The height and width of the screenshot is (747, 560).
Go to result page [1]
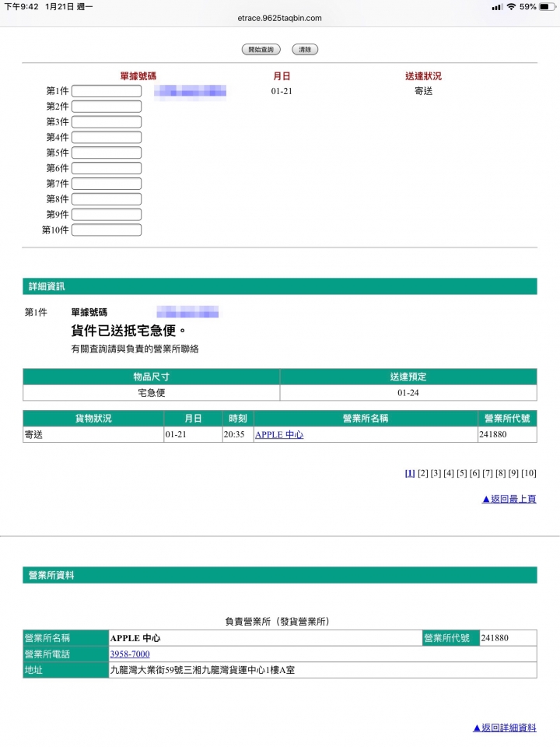[x=410, y=473]
